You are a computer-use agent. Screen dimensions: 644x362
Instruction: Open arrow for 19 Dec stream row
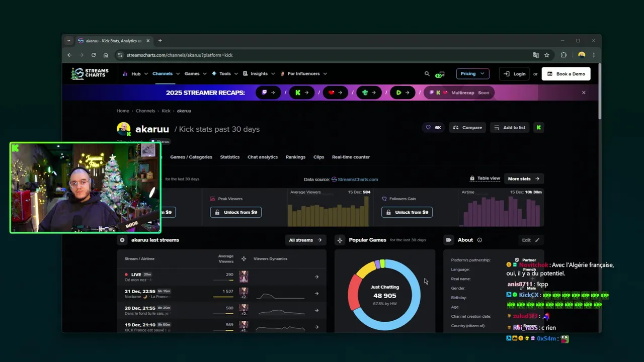coord(316,327)
